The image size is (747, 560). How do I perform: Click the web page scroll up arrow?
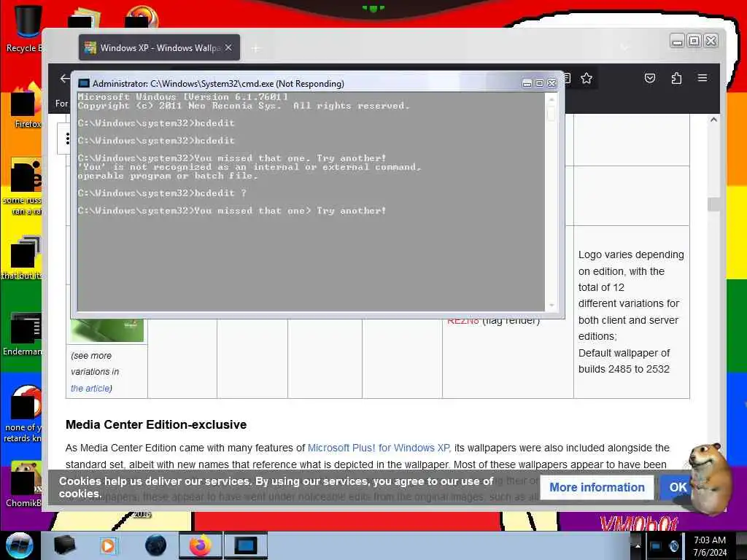(x=713, y=120)
